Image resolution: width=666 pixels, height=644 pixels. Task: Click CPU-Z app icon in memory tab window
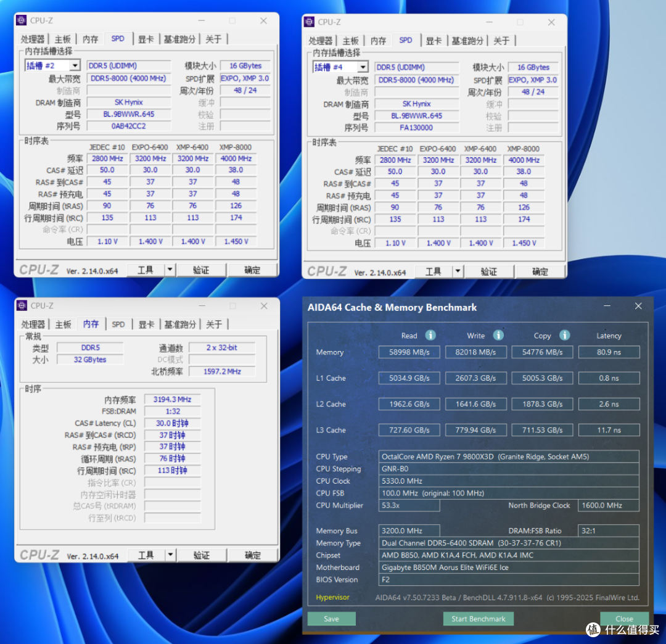coord(22,305)
